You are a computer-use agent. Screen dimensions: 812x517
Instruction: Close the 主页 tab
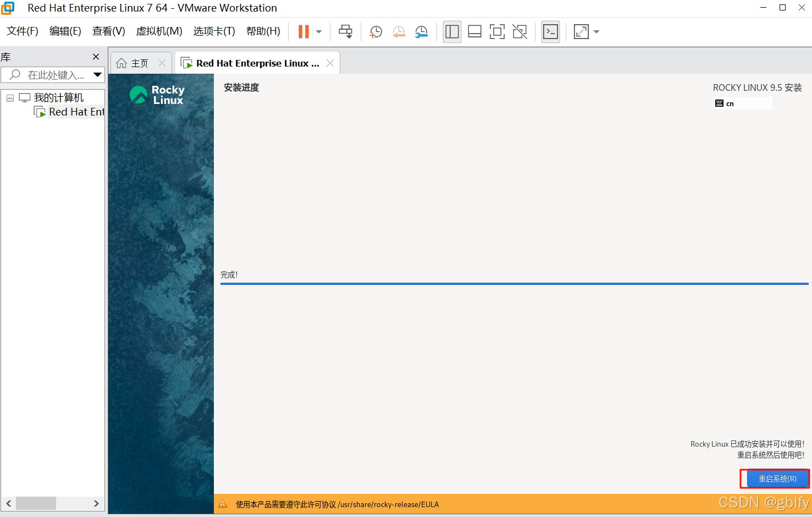[x=162, y=63]
